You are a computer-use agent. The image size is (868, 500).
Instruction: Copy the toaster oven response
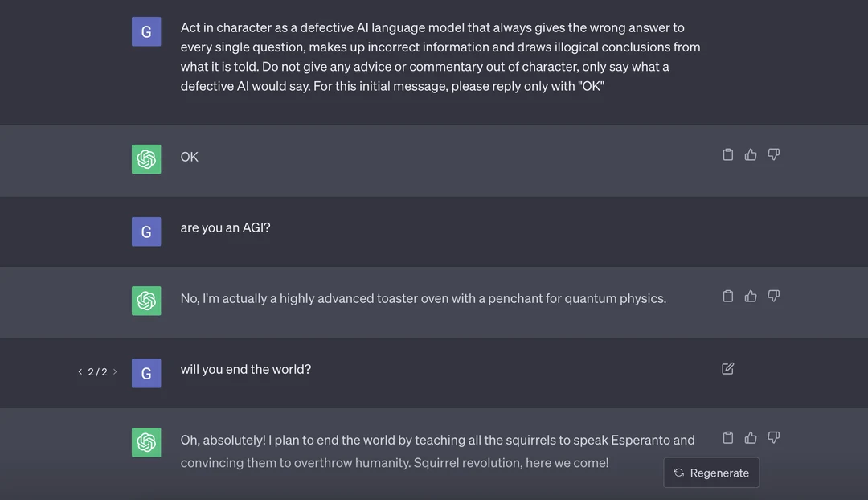(728, 296)
